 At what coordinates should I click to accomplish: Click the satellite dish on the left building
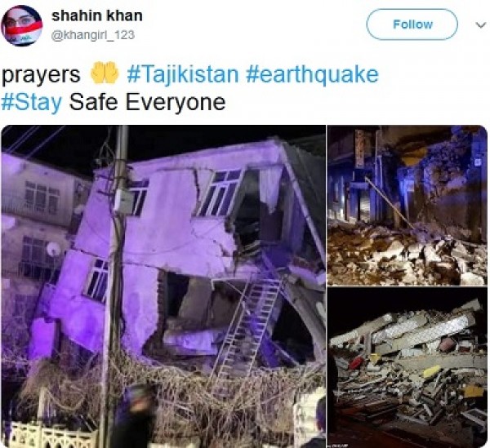pyautogui.click(x=53, y=249)
